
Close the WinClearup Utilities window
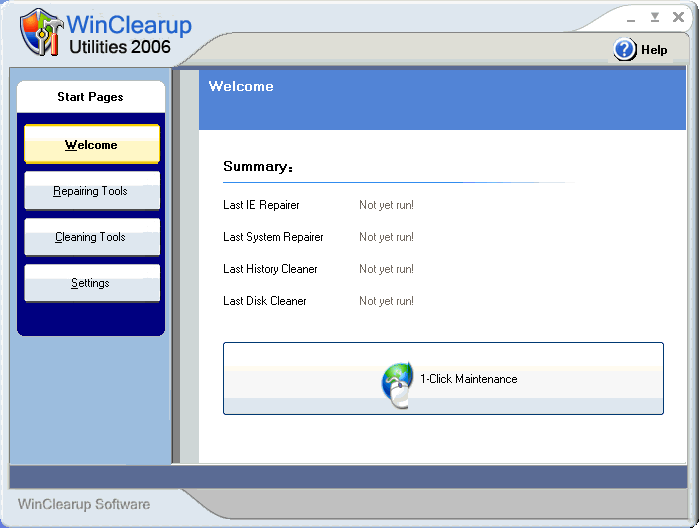click(678, 17)
